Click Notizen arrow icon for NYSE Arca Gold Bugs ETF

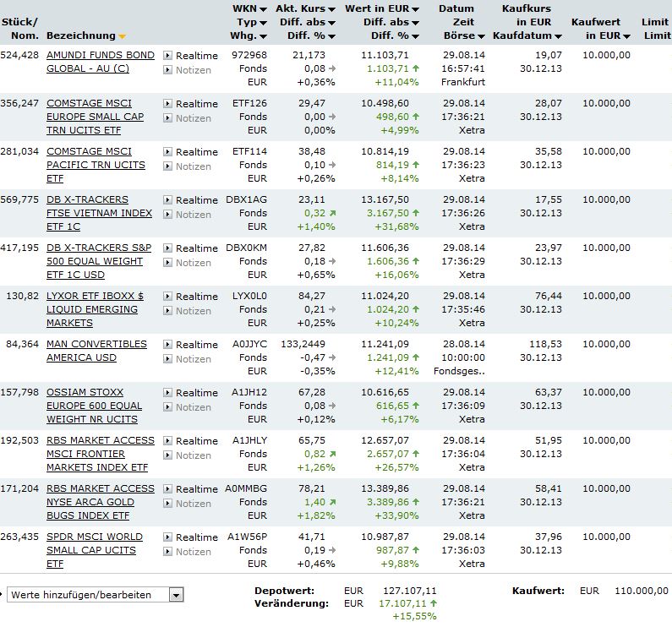tap(167, 503)
